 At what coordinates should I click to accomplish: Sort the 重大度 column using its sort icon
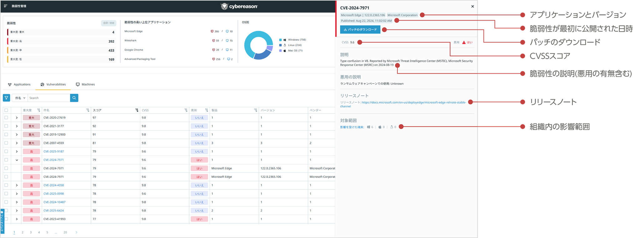(x=38, y=110)
